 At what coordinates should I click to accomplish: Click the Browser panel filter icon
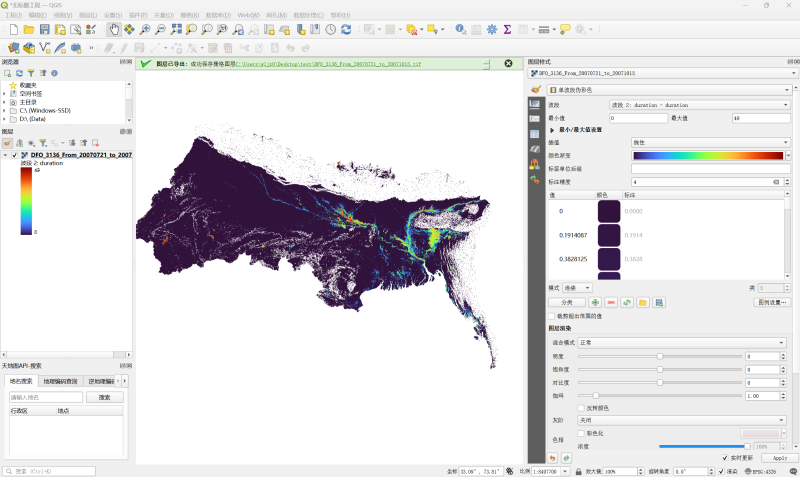click(x=31, y=73)
